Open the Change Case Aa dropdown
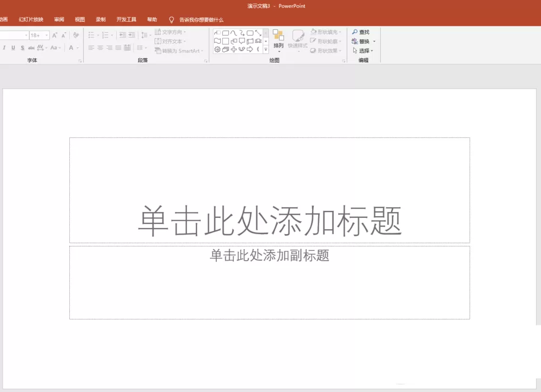Screen dimensions: 541x392 coord(55,48)
